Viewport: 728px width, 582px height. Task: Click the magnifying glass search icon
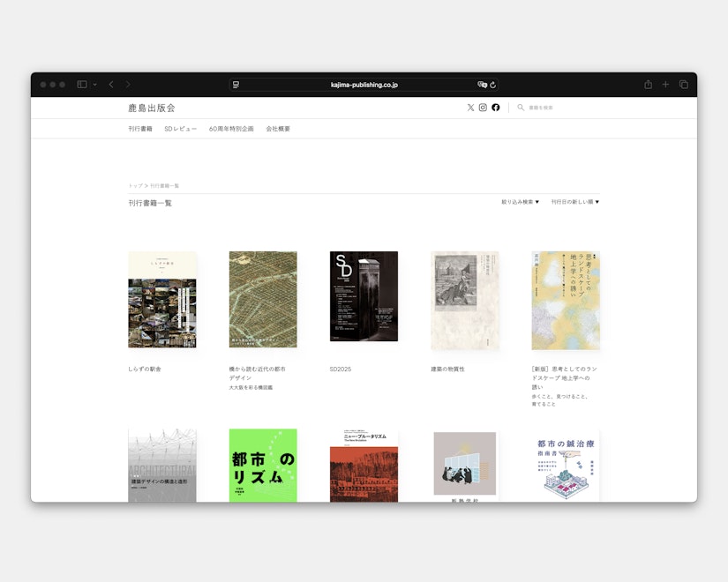[x=521, y=108]
